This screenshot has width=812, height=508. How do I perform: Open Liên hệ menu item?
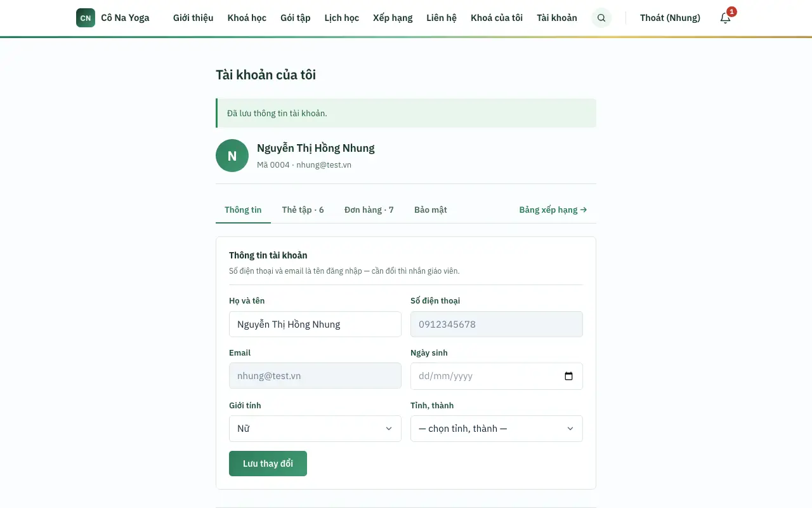tap(442, 18)
